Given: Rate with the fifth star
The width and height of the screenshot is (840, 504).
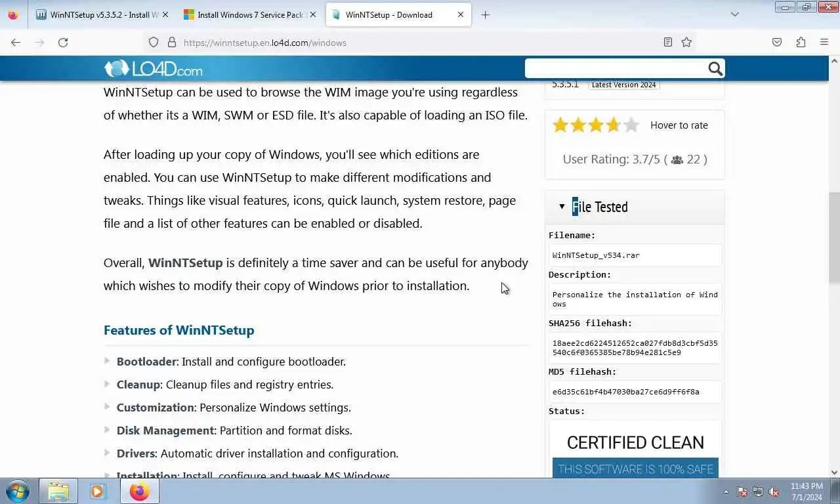Looking at the screenshot, I should (x=631, y=125).
